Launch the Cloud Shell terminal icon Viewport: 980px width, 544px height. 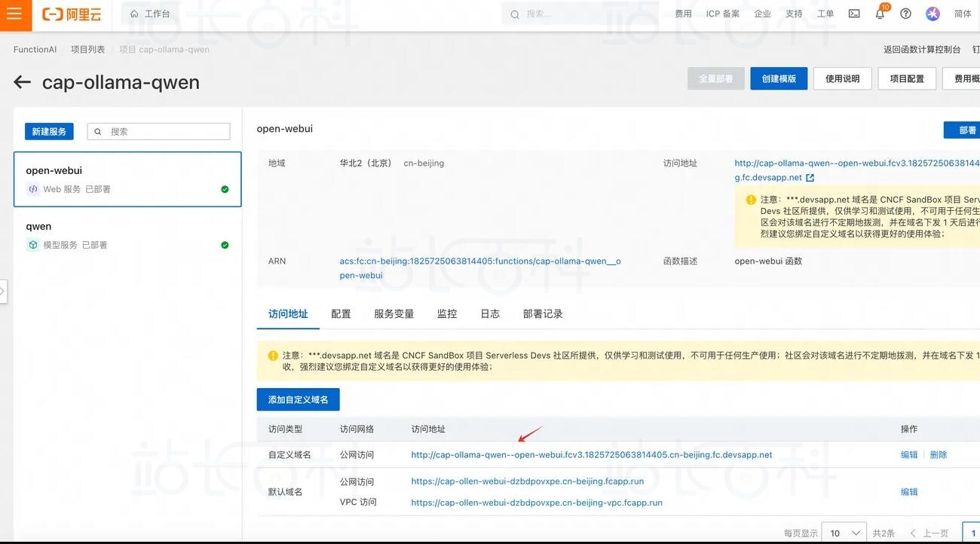854,14
